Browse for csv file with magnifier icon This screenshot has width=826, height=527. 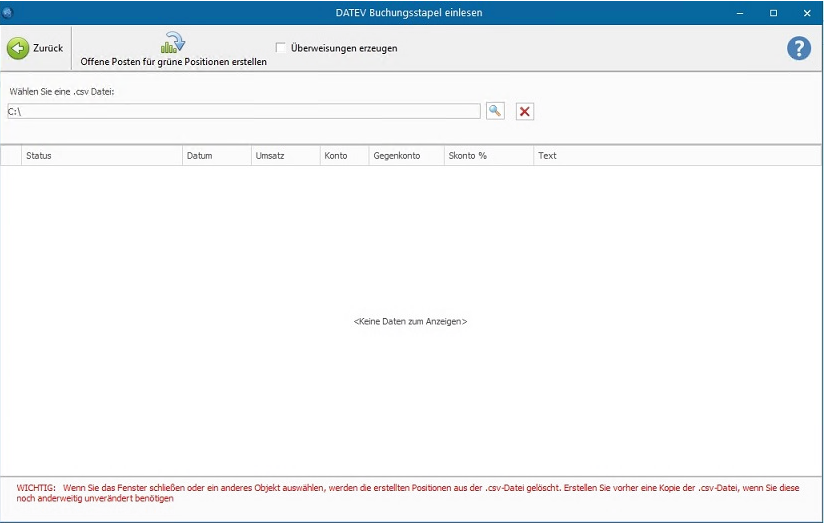pos(495,111)
